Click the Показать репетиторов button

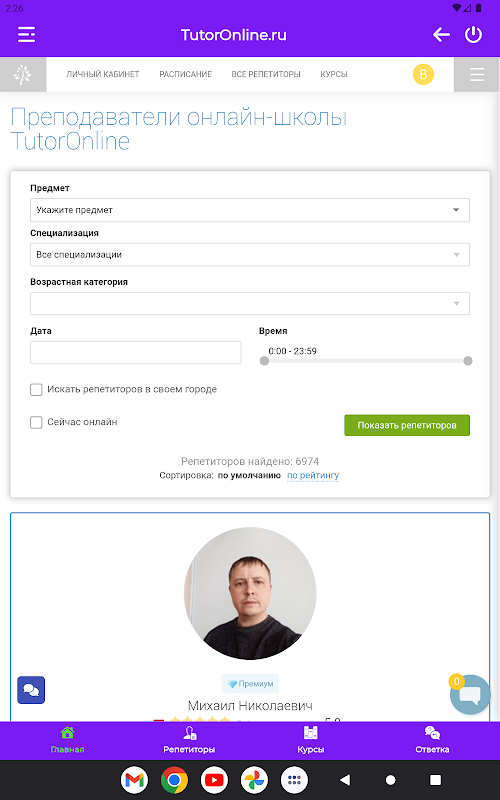point(407,425)
